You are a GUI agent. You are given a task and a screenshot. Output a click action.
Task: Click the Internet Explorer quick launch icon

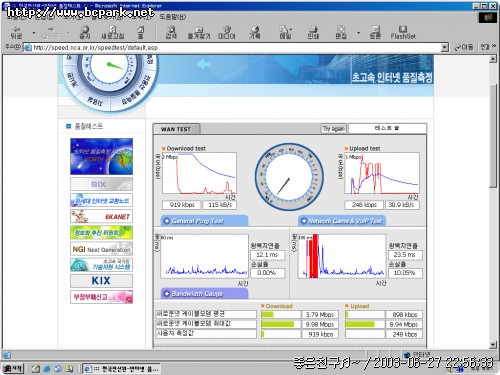tap(47, 369)
